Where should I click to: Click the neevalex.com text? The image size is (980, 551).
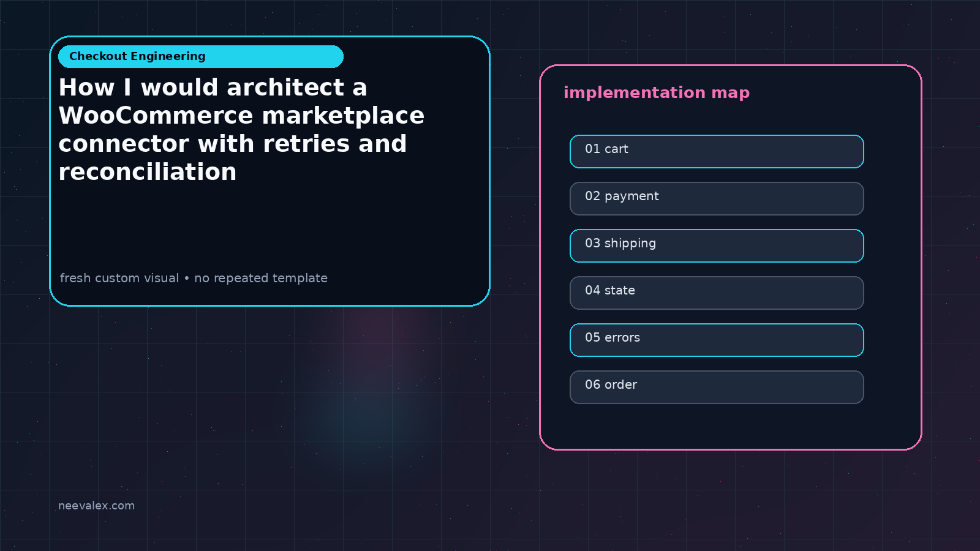pos(96,506)
